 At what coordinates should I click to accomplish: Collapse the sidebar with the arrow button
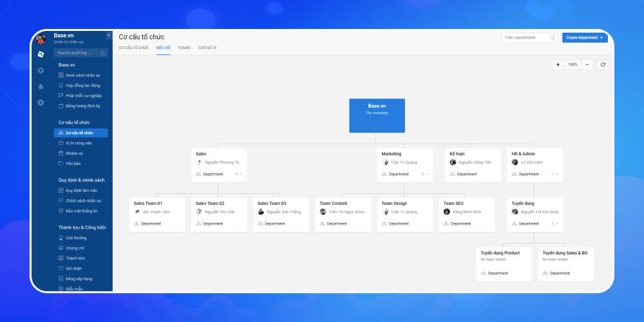pos(109,35)
